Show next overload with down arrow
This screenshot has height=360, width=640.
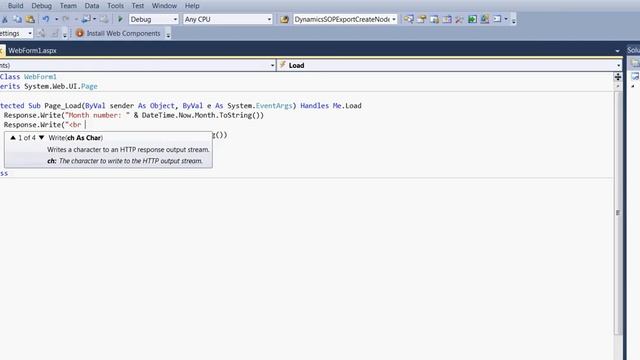[41, 138]
